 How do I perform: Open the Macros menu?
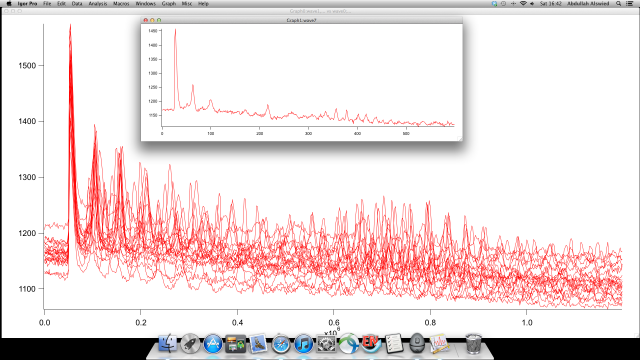(121, 4)
